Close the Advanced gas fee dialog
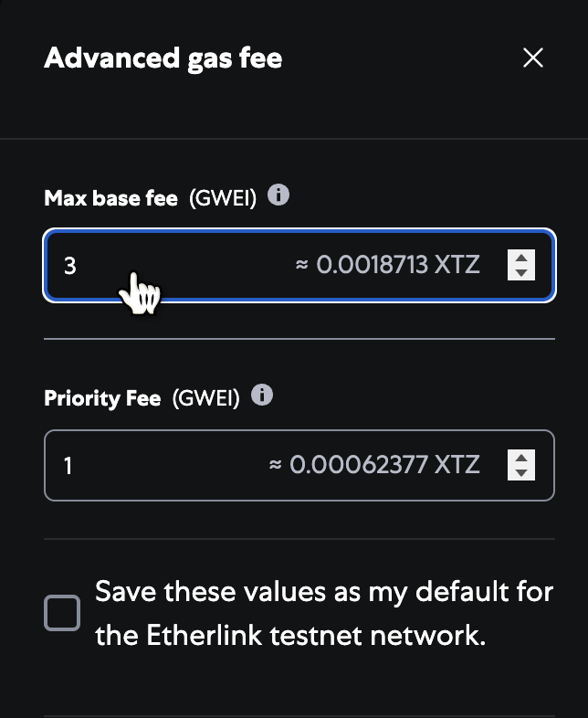The height and width of the screenshot is (718, 588). coord(533,58)
